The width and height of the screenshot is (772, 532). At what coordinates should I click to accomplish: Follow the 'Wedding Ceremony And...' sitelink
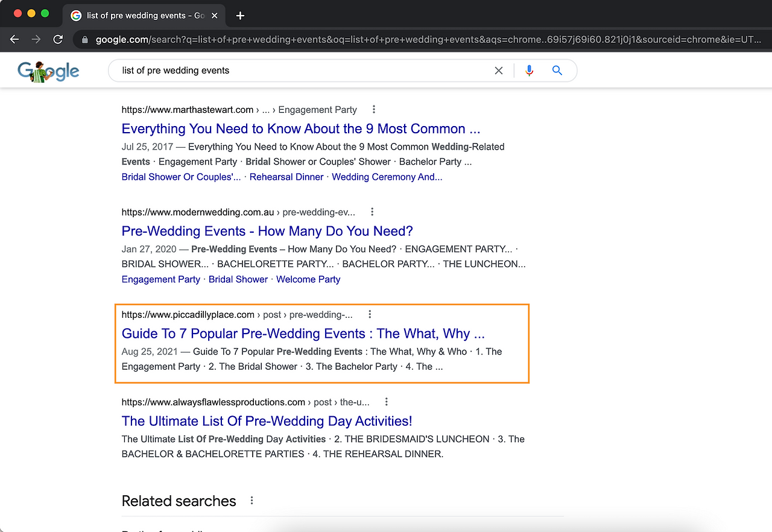pyautogui.click(x=387, y=177)
